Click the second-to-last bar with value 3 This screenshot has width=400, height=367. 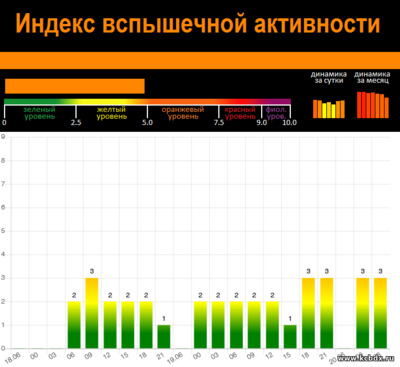point(363,313)
